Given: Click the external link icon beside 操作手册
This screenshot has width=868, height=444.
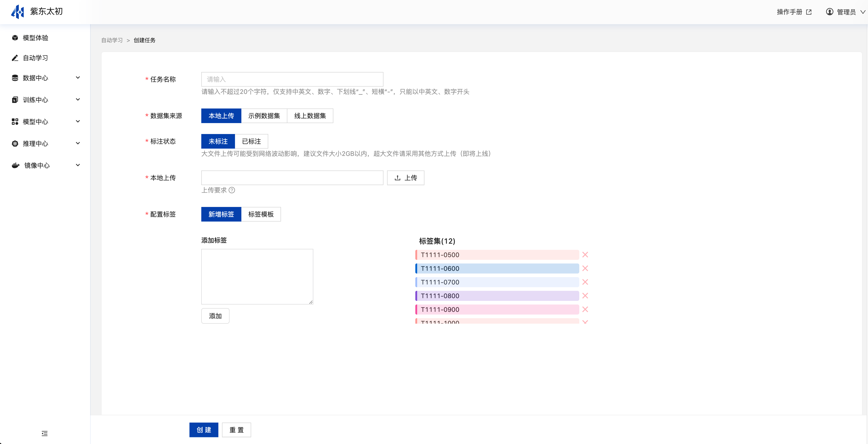Looking at the screenshot, I should (809, 12).
